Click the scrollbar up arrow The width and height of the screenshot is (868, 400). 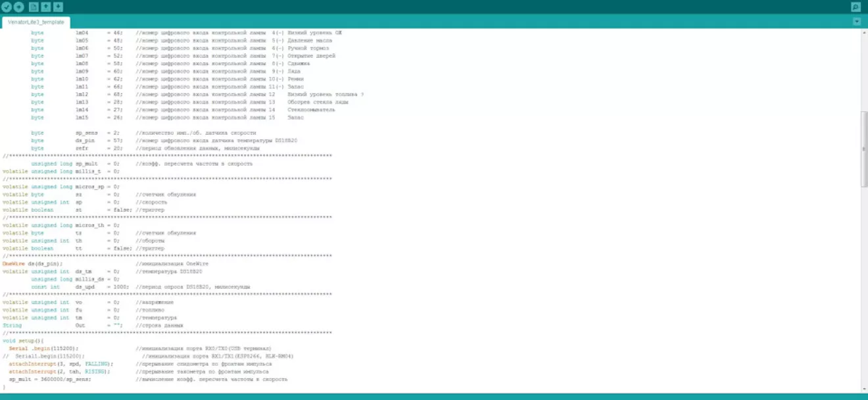pos(864,32)
